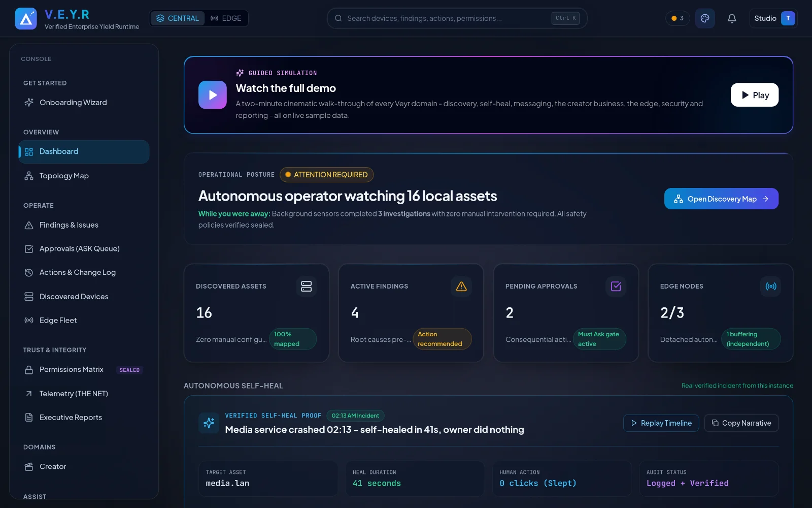
Task: Click Copy Narrative button
Action: click(x=741, y=423)
